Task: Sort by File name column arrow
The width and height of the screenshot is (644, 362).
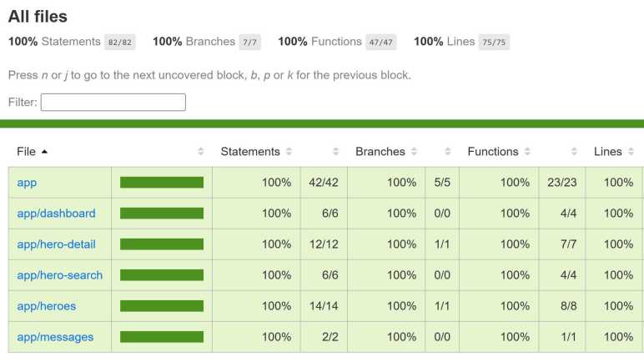Action: click(44, 152)
